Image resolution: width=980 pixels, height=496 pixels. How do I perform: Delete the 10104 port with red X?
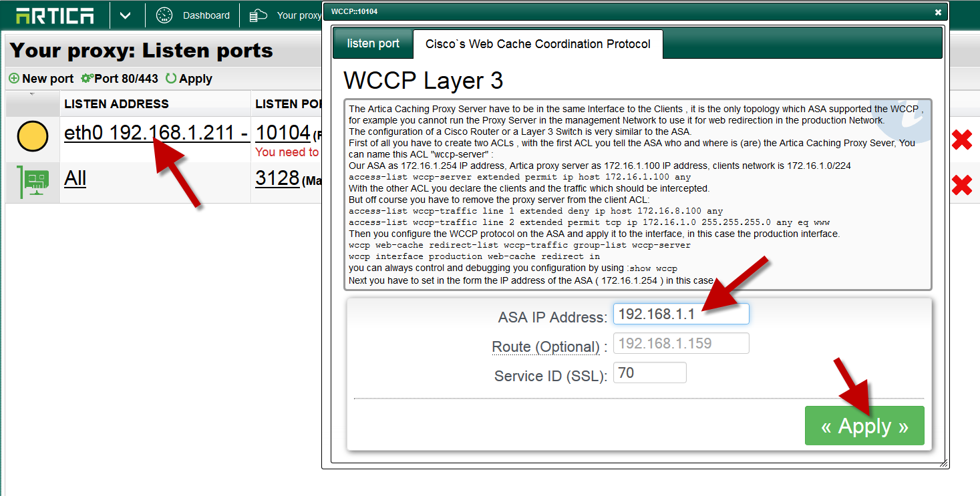(x=961, y=140)
